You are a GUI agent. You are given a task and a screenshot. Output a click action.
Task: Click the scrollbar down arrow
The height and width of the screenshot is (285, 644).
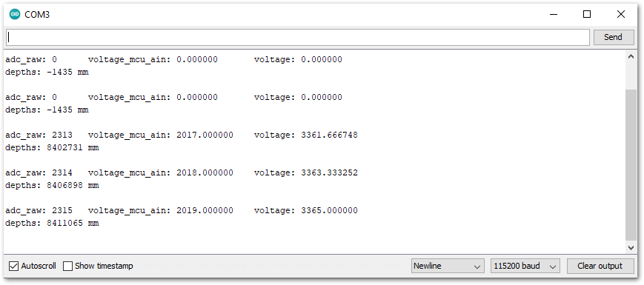(x=631, y=247)
